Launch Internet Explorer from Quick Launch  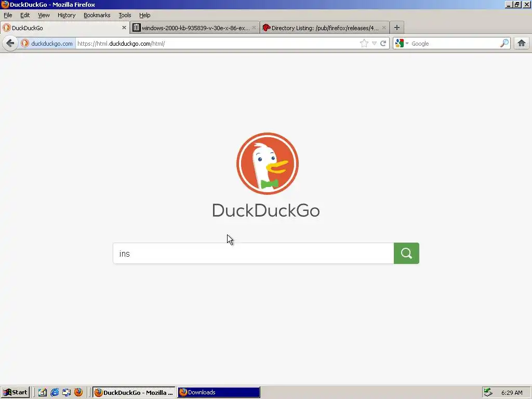[x=55, y=393]
